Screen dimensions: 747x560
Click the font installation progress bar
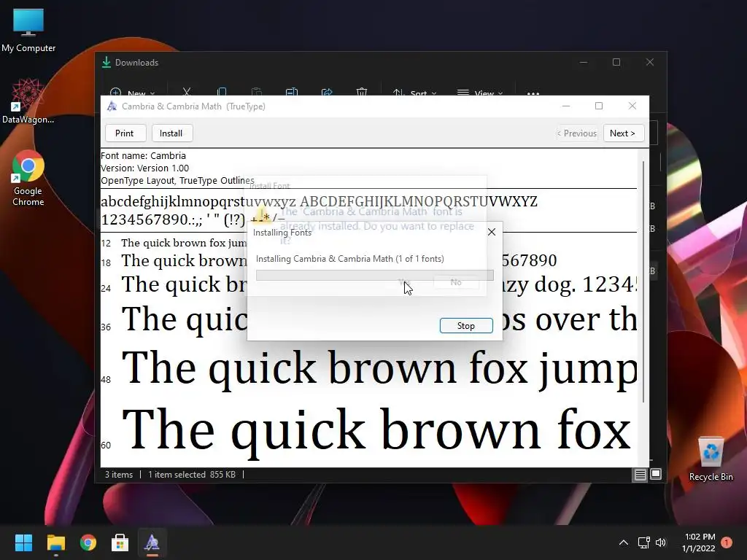[374, 275]
